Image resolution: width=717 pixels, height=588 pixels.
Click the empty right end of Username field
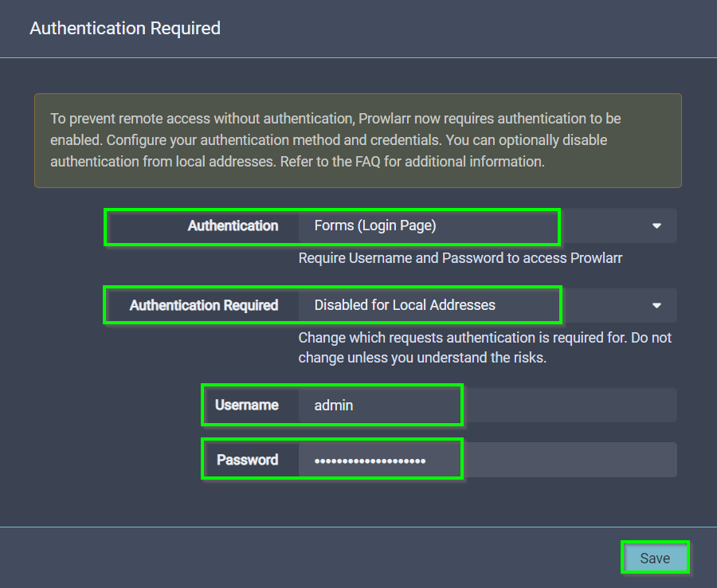pos(637,406)
